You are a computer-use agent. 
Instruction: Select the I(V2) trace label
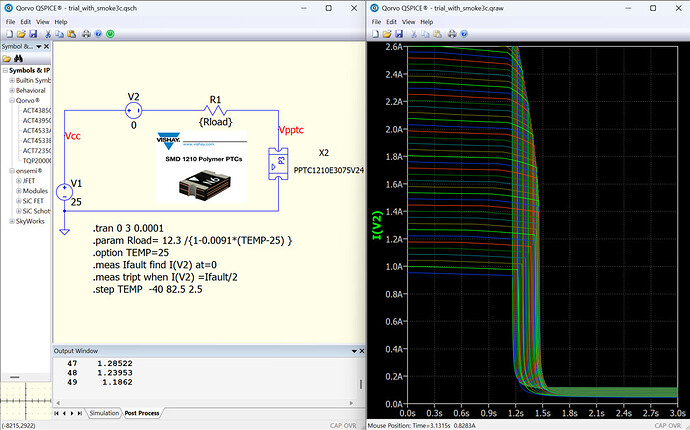(x=377, y=225)
